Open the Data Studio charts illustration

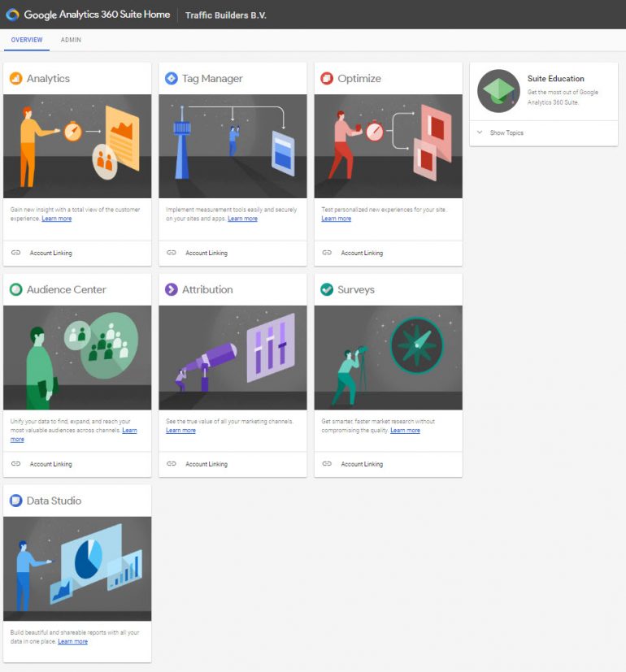[x=77, y=569]
